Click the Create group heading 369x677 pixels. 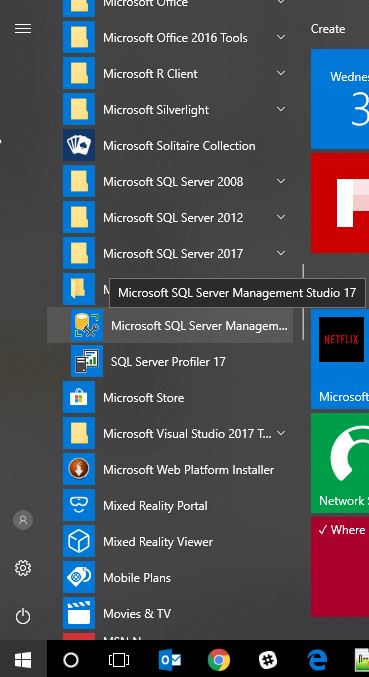click(328, 29)
